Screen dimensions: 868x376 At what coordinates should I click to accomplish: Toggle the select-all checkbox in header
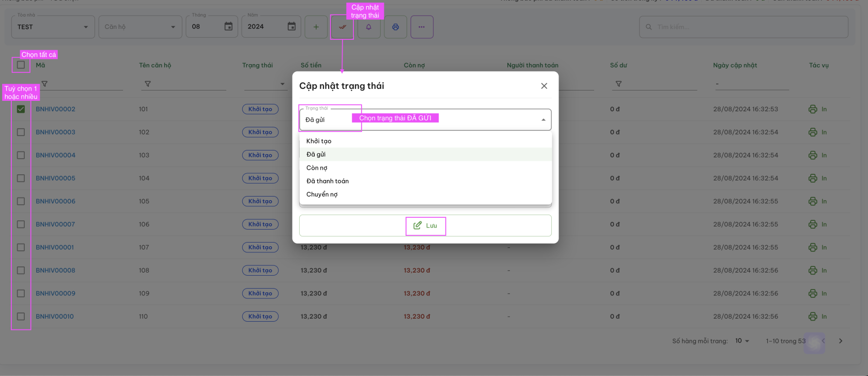[x=21, y=65]
